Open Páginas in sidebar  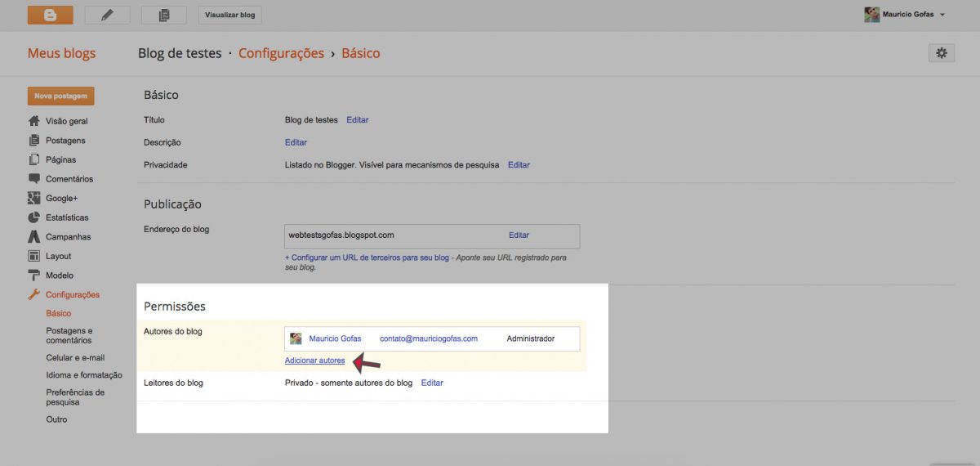pyautogui.click(x=61, y=159)
